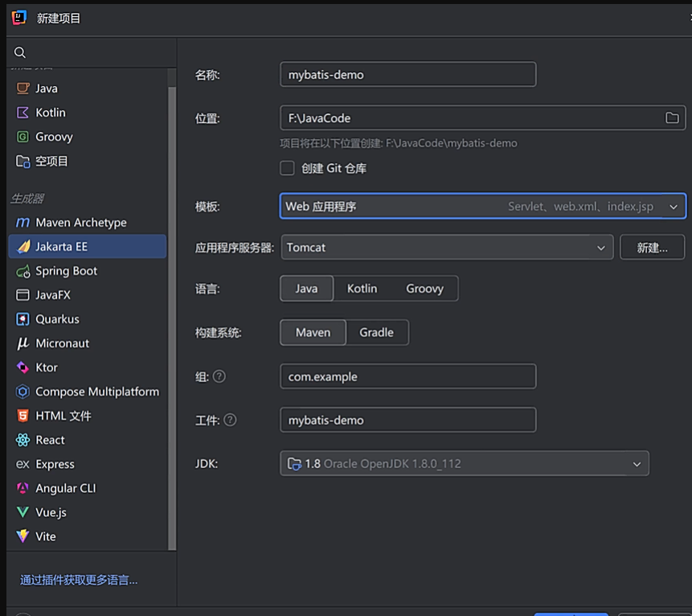Click the search field in the sidebar
The width and height of the screenshot is (692, 616).
pyautogui.click(x=92, y=52)
